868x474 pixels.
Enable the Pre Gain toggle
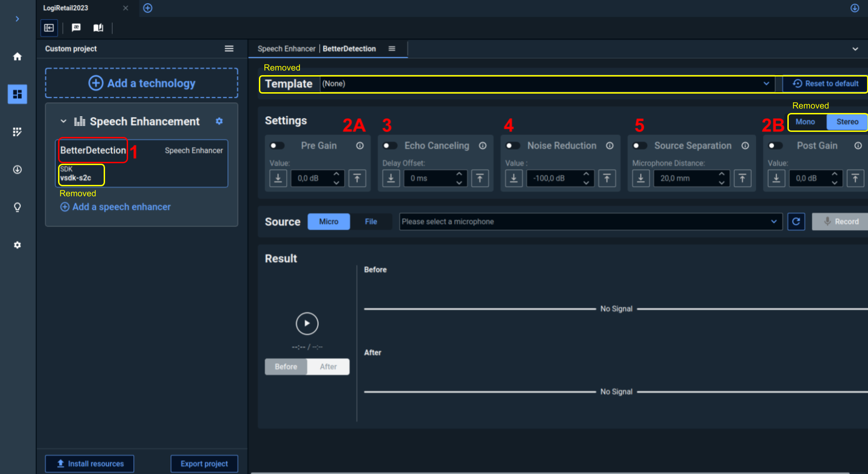277,146
